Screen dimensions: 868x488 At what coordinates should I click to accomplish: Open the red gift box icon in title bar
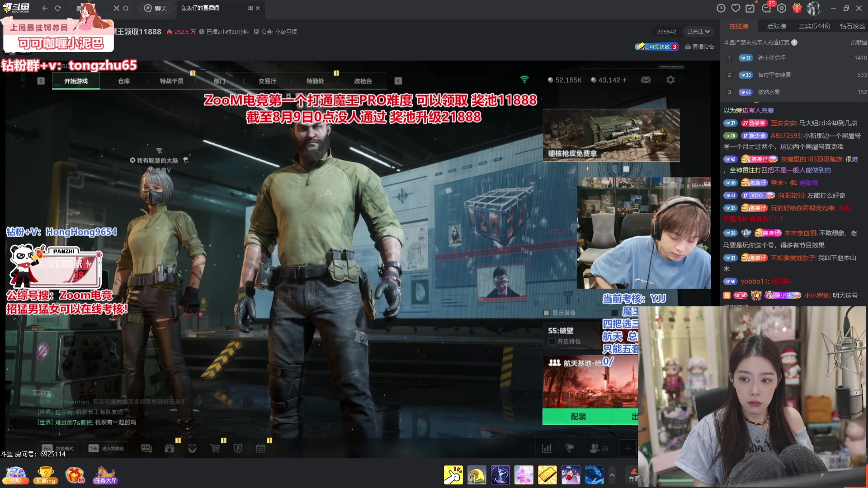coord(797,8)
